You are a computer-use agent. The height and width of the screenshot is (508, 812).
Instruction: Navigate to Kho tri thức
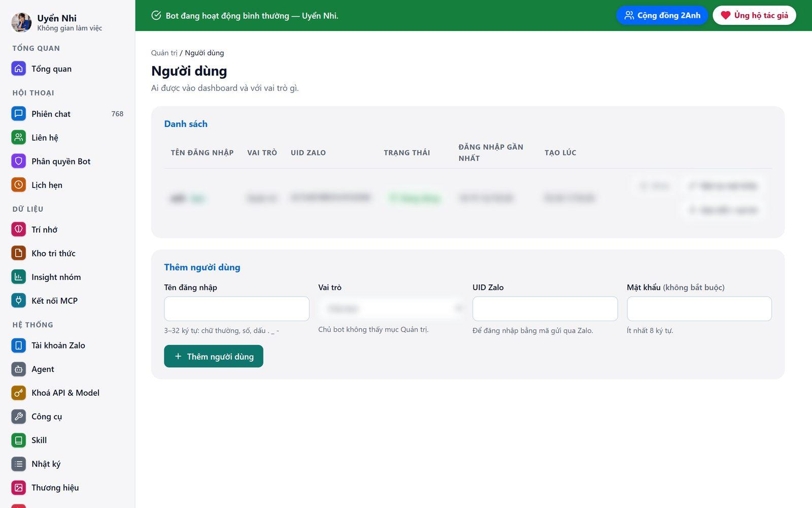point(67,253)
